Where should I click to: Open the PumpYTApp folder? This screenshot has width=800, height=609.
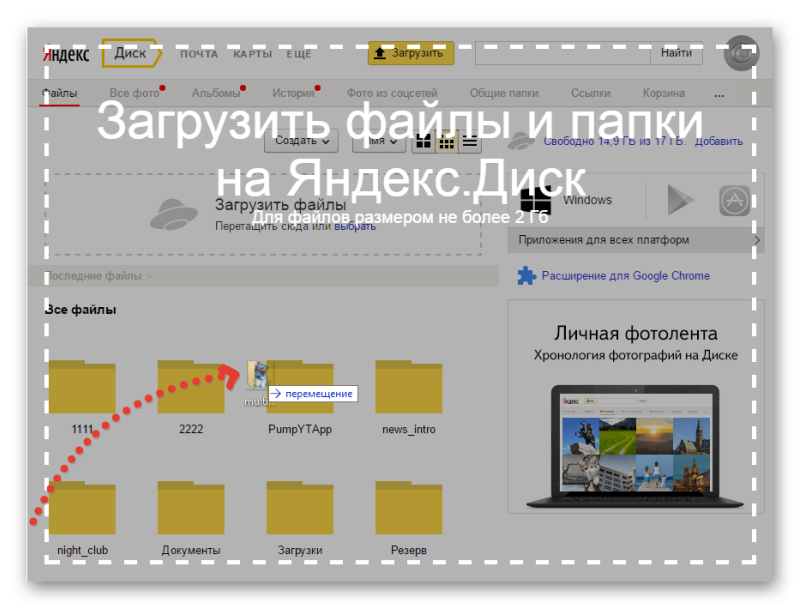tap(300, 390)
